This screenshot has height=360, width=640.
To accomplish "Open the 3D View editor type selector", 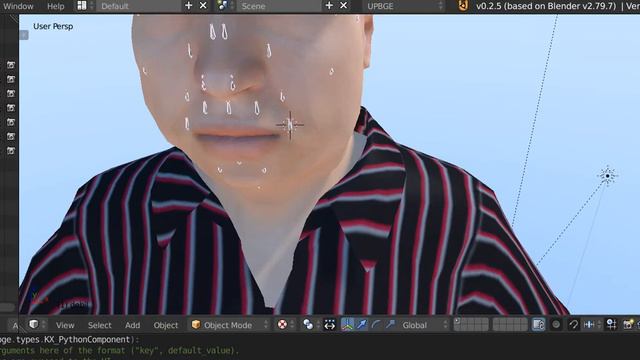I will point(37,324).
